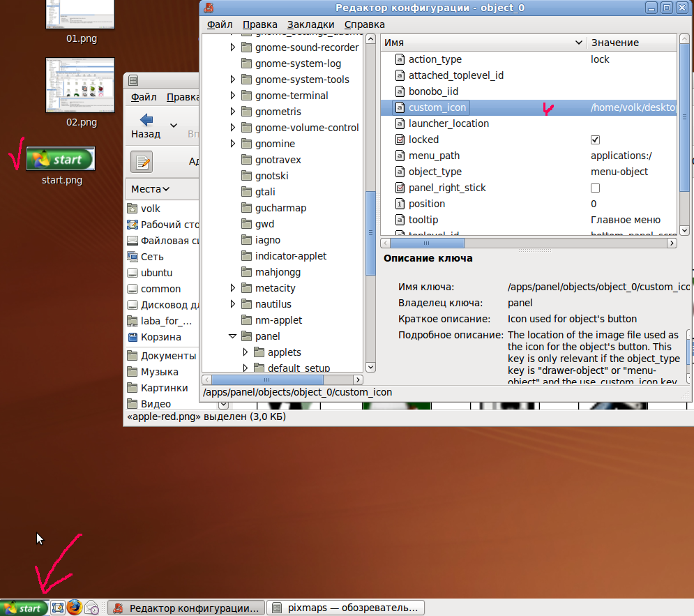694x616 pixels.
Task: Collapse the panel folder in the tree
Action: click(x=233, y=336)
